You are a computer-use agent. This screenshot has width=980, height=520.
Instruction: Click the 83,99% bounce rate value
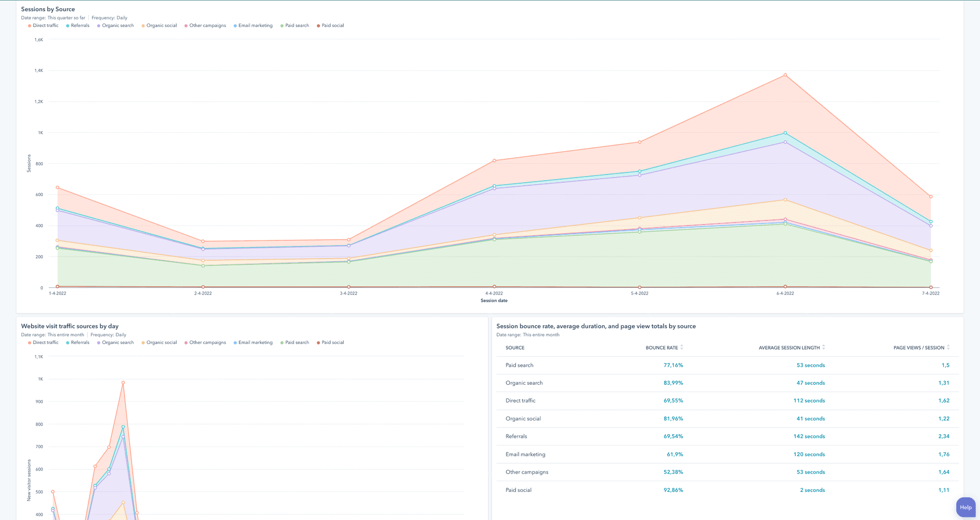[673, 383]
